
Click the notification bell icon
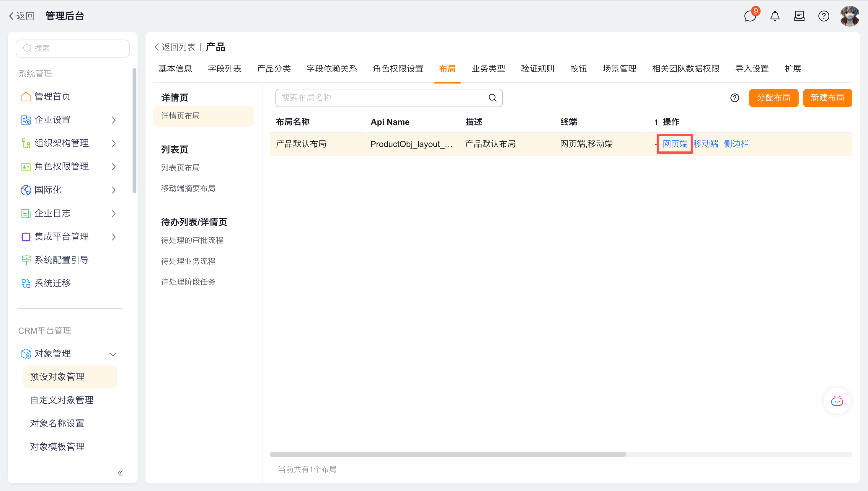(x=775, y=16)
